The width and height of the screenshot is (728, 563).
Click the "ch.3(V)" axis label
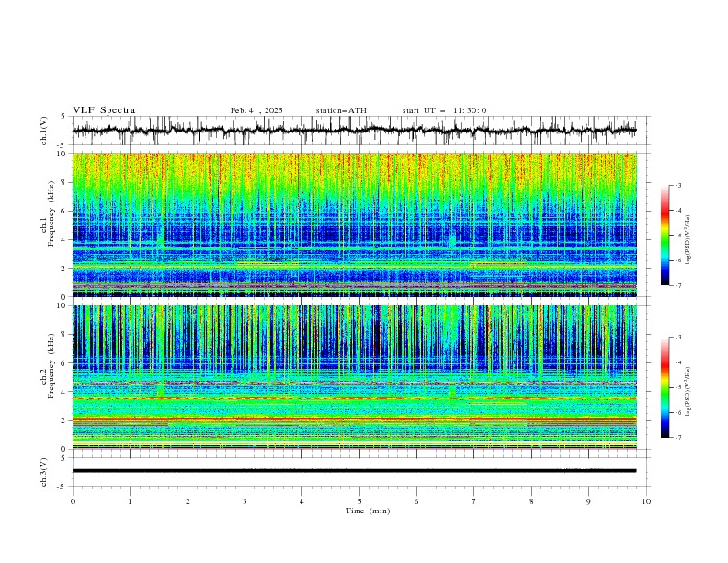[44, 472]
